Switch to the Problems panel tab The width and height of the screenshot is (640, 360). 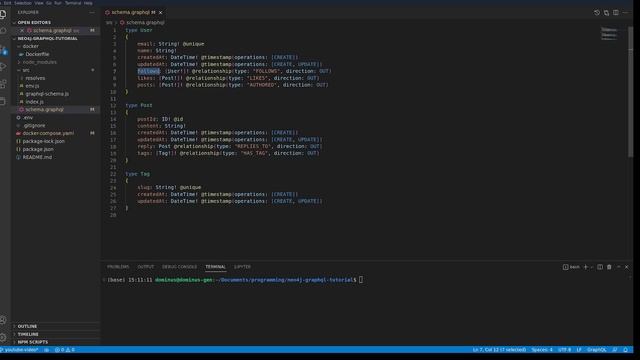pyautogui.click(x=118, y=267)
